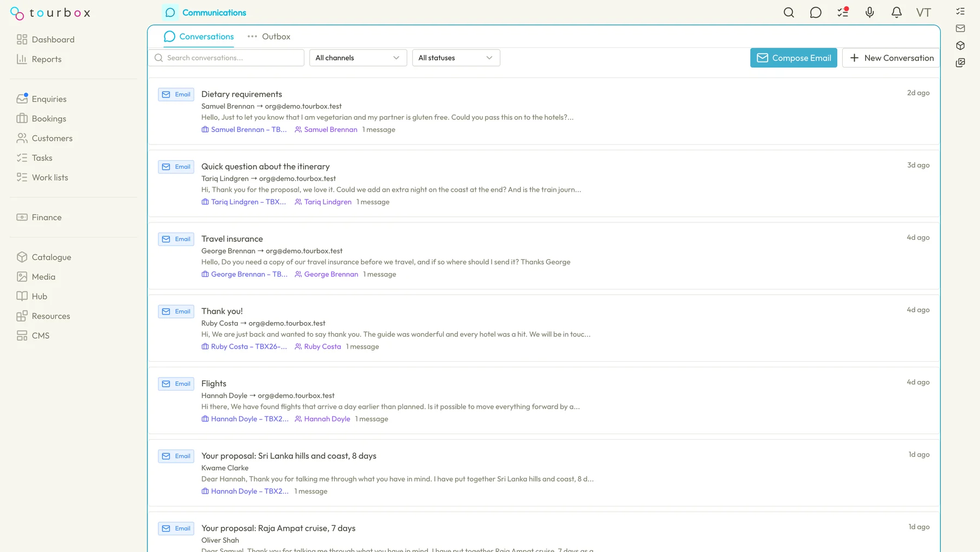
Task: Open the VT user avatar menu
Action: 923,13
